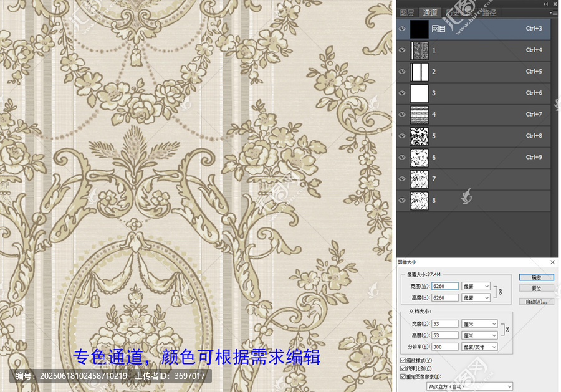Select the channel 6 thumbnail
Viewport: 561px width, 392px height.
(x=419, y=158)
